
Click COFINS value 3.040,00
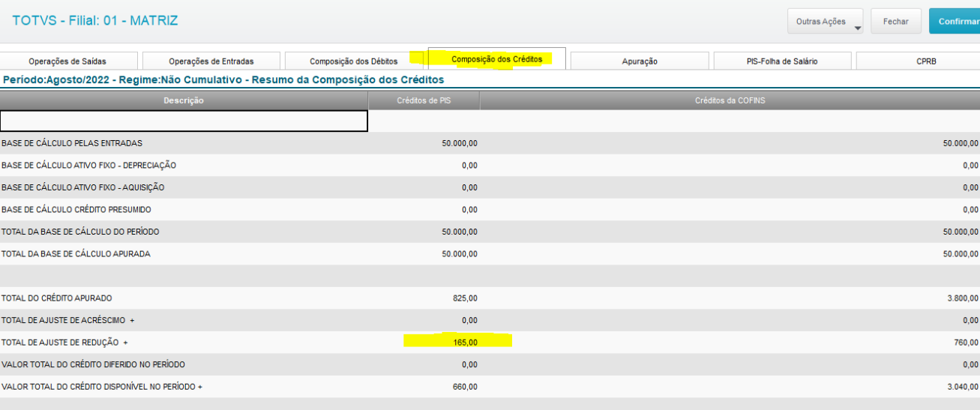[963, 387]
